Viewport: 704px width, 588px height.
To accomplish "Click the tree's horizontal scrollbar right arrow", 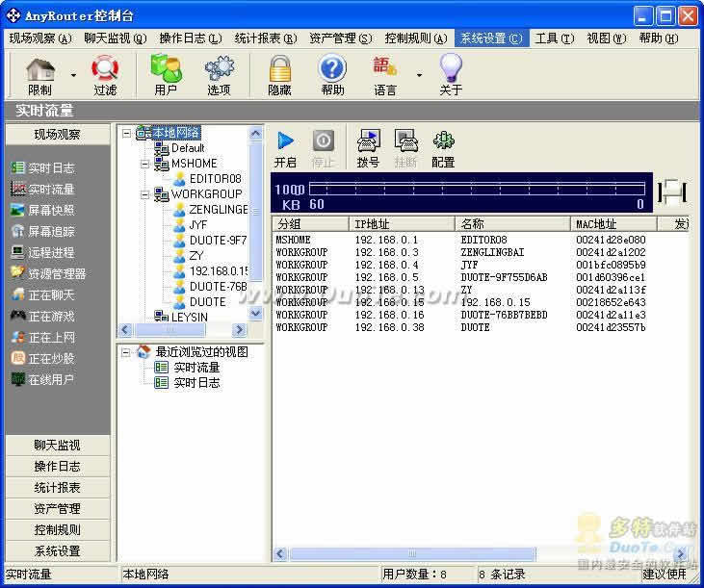I will tap(239, 330).
